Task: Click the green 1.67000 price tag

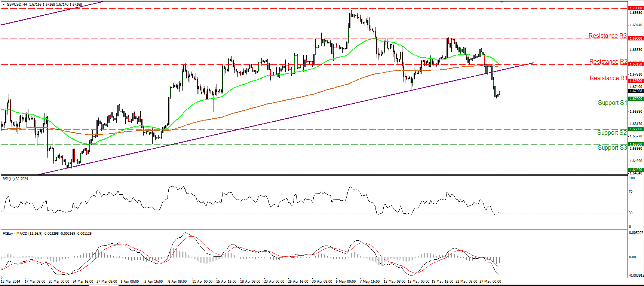Action: coord(636,99)
